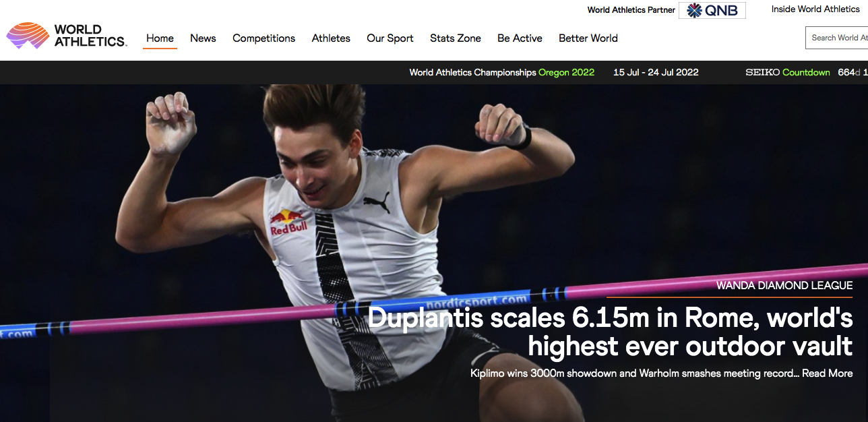Open the Competitions menu
The image size is (868, 422).
(264, 38)
